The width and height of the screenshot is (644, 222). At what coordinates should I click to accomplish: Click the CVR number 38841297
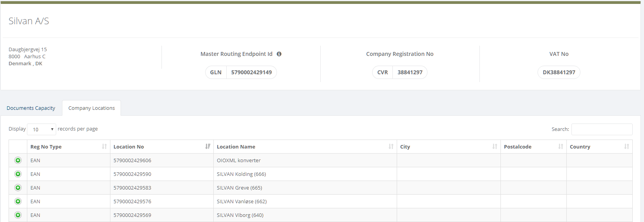pyautogui.click(x=410, y=72)
